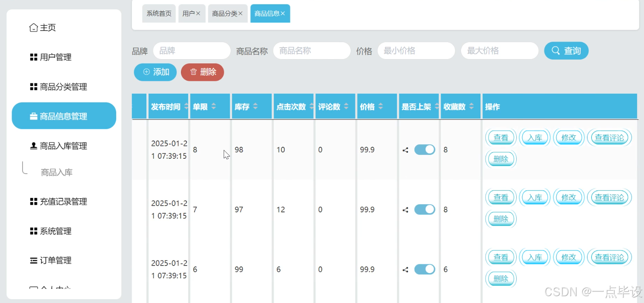The image size is (644, 303).
Task: Close the 商品信息 tab
Action: [x=283, y=13]
